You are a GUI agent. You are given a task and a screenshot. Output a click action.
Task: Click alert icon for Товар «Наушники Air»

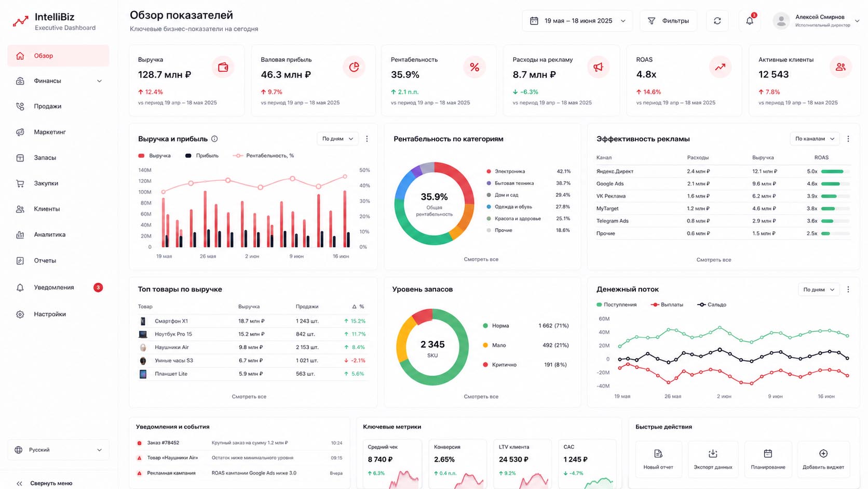[139, 458]
